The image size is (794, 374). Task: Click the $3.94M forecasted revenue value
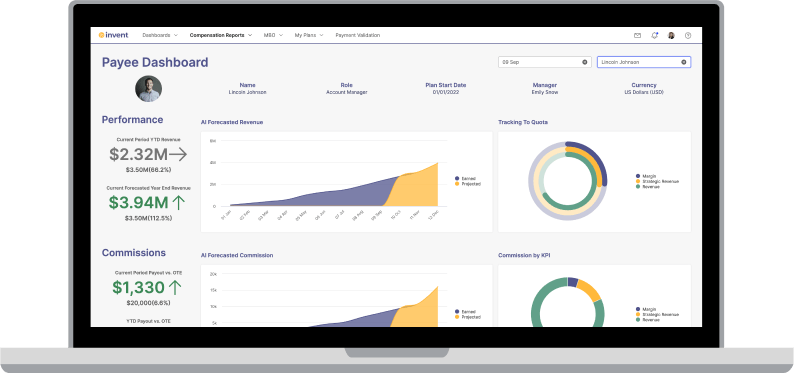pyautogui.click(x=139, y=202)
